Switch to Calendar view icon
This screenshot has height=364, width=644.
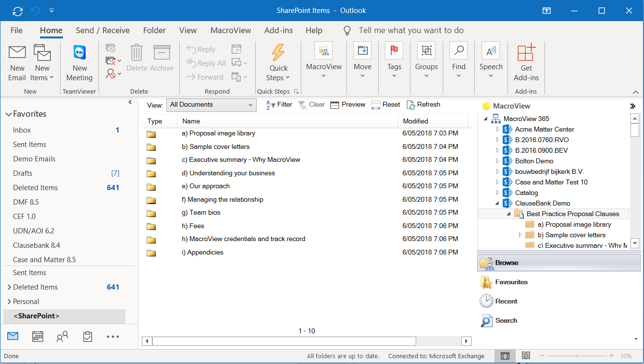[x=37, y=337]
